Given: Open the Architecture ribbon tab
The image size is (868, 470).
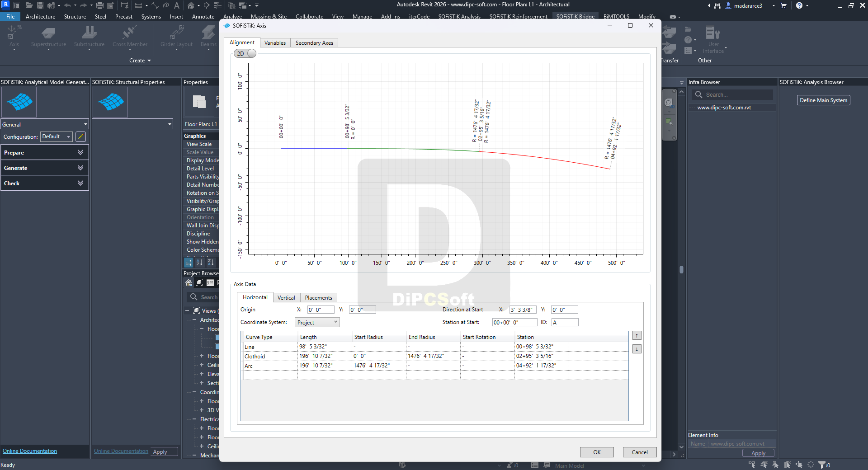Looking at the screenshot, I should tap(40, 17).
